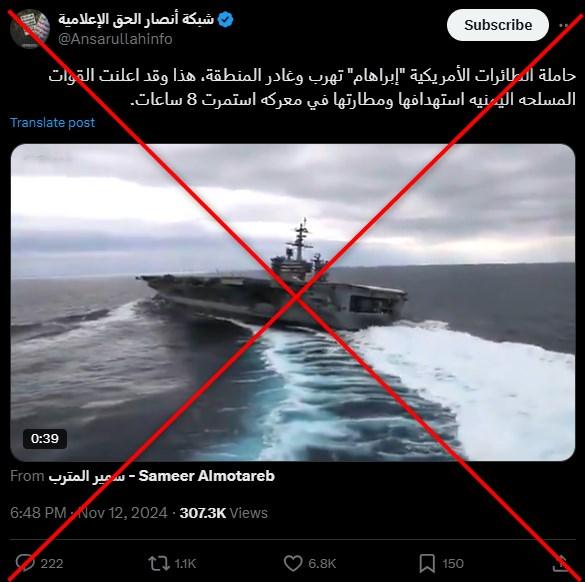585x582 pixels.
Task: Click the Subscribe button
Action: tap(498, 25)
